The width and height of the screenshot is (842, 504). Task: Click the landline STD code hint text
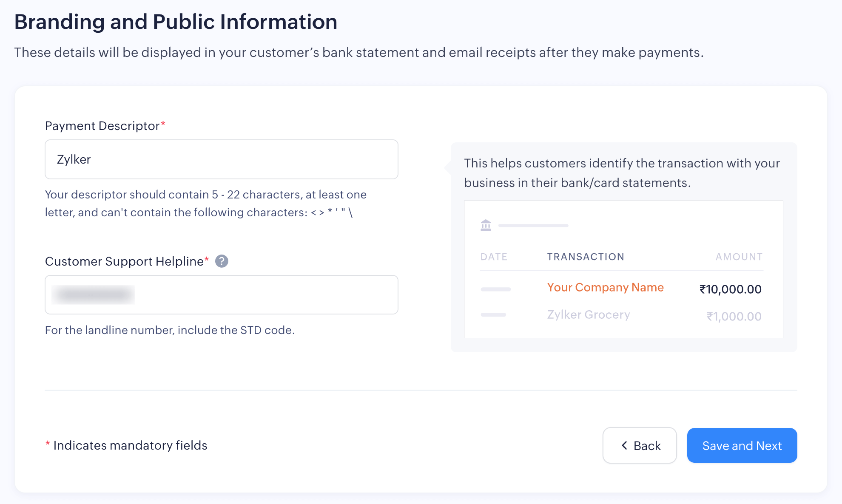(170, 330)
